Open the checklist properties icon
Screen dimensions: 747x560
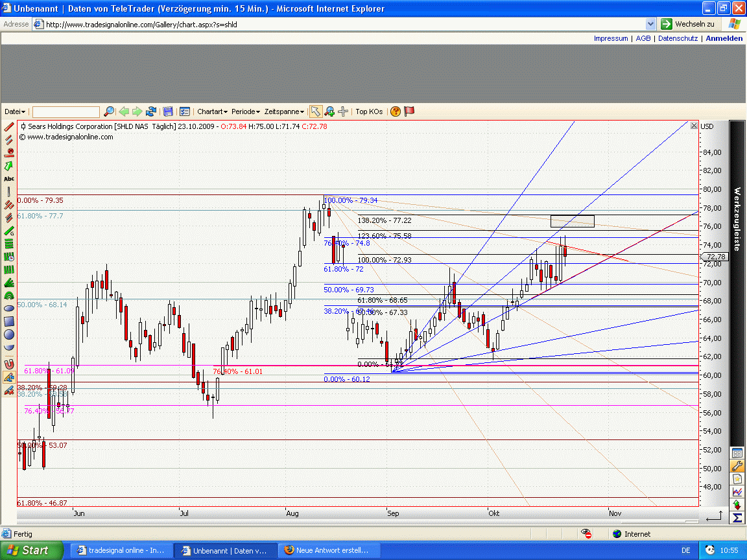pyautogui.click(x=185, y=111)
